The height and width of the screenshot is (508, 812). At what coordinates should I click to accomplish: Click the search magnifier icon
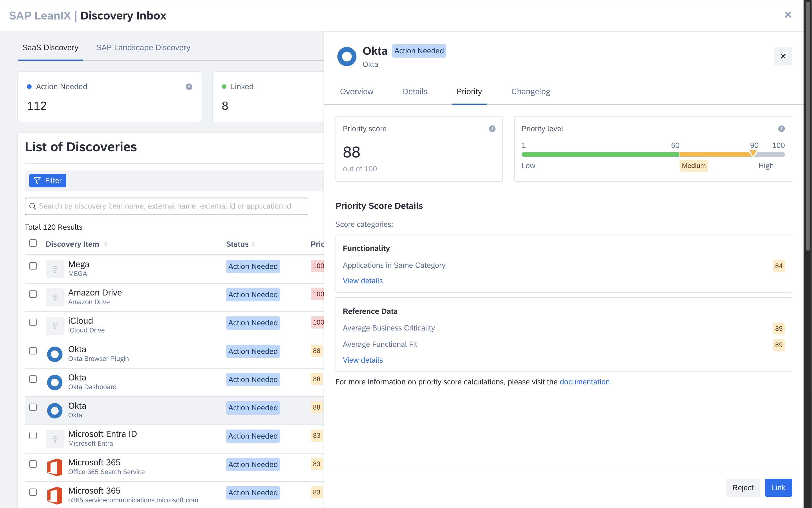pos(32,206)
